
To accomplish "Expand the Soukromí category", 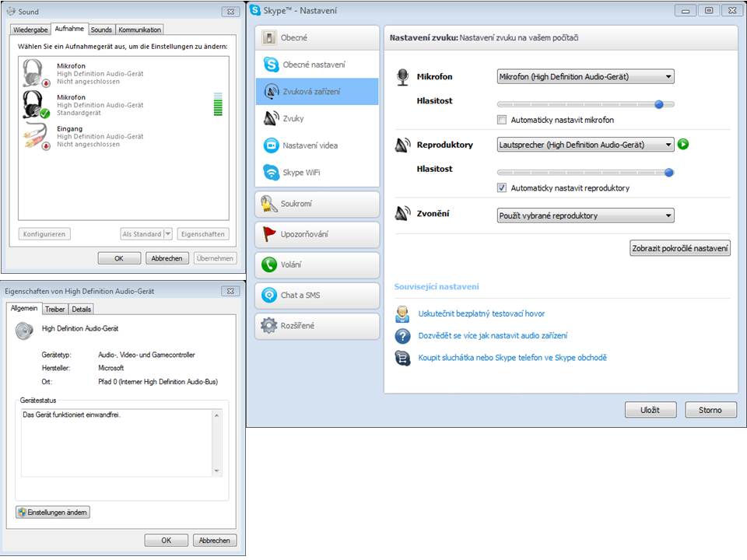I will pyautogui.click(x=317, y=204).
